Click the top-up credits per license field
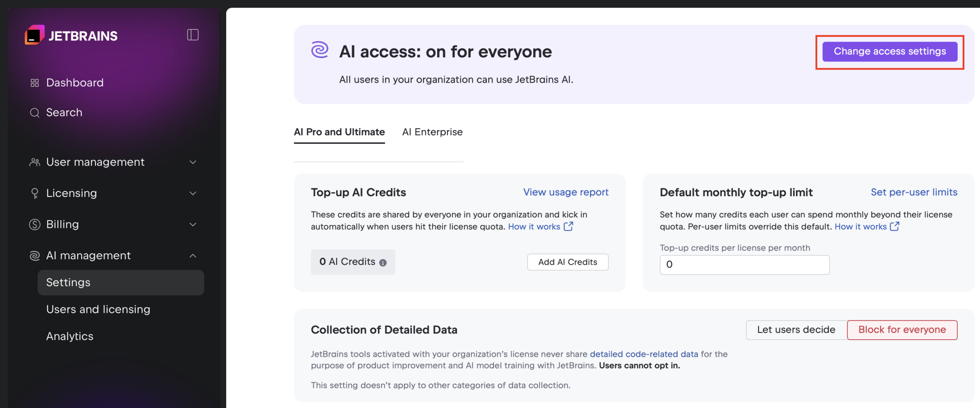The height and width of the screenshot is (408, 980). pyautogui.click(x=744, y=265)
